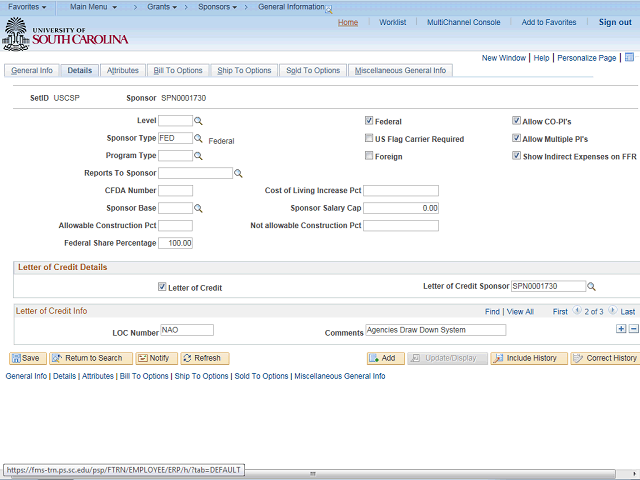Open lookup for Reports To Sponsor
Image resolution: width=640 pixels, height=480 pixels.
pos(238,173)
